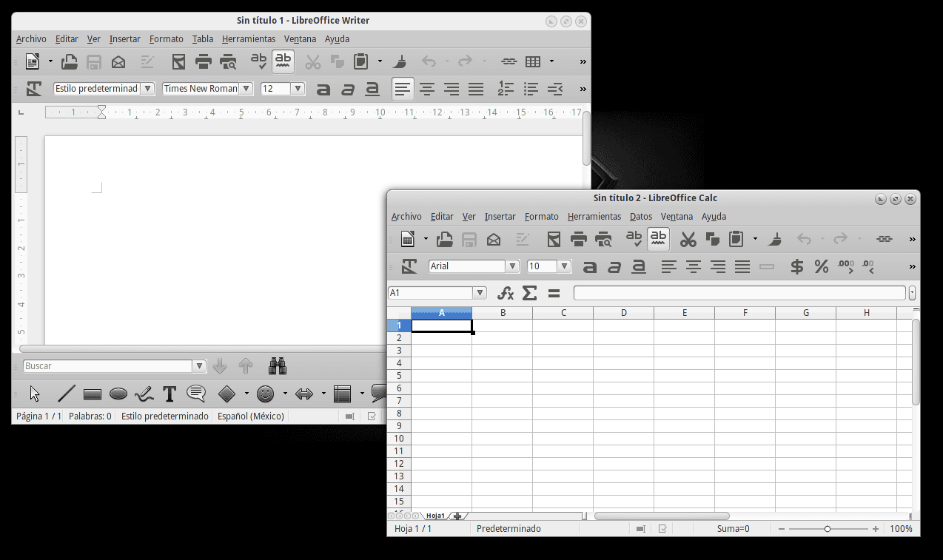Select the Ellipse drawing tool
The width and height of the screenshot is (943, 560).
coord(118,394)
